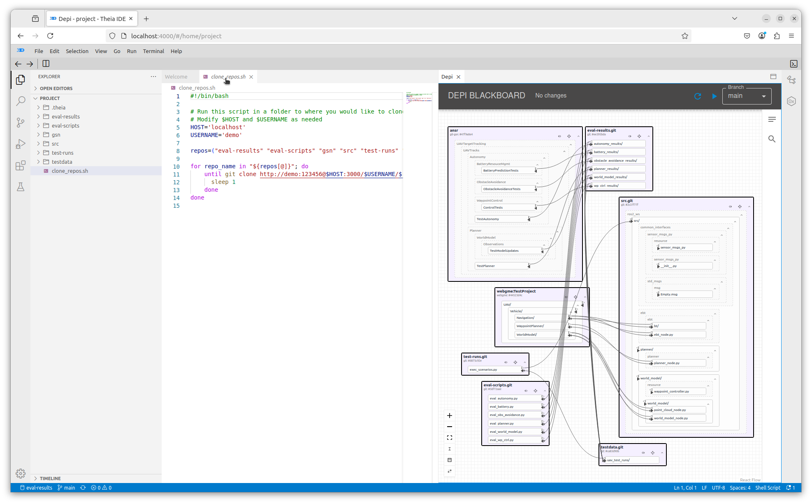Toggle the graph minimap control
Screen dimensions: 812x504
click(450, 460)
